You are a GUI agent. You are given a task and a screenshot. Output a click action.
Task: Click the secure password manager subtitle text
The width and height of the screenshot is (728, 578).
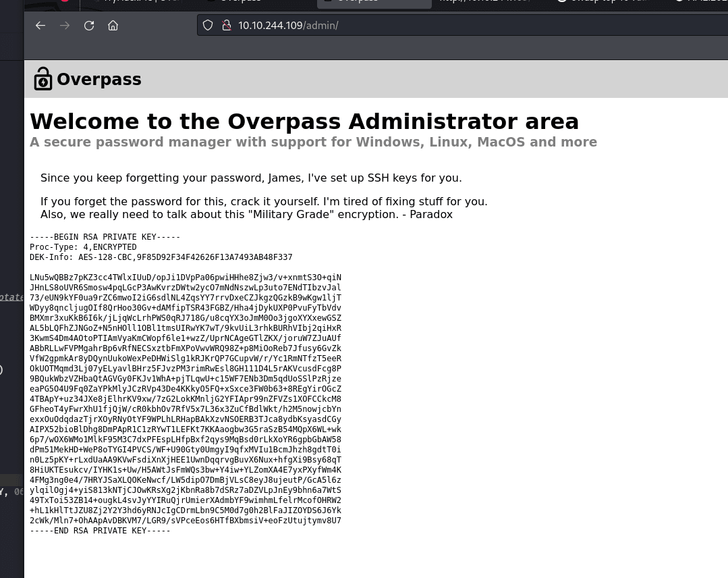313,142
